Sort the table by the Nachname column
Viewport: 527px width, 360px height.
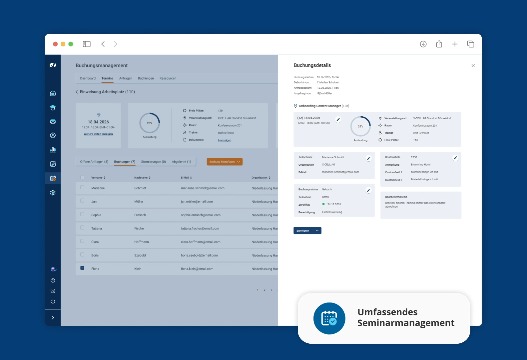142,177
